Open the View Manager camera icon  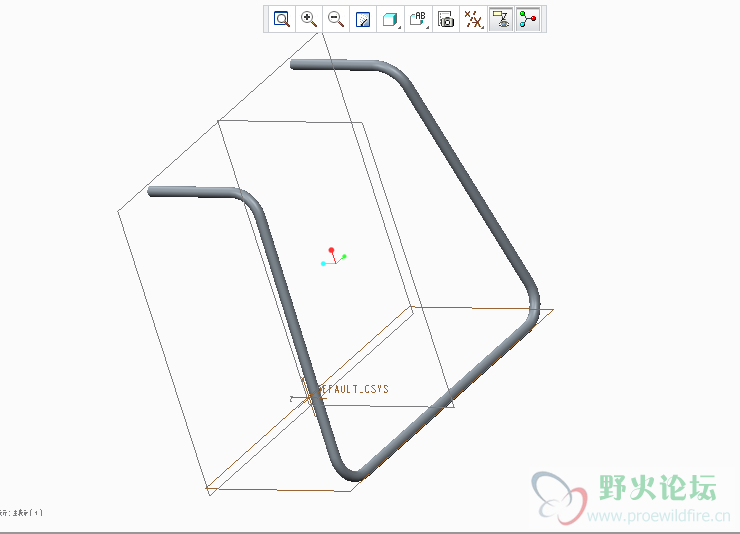pyautogui.click(x=446, y=19)
